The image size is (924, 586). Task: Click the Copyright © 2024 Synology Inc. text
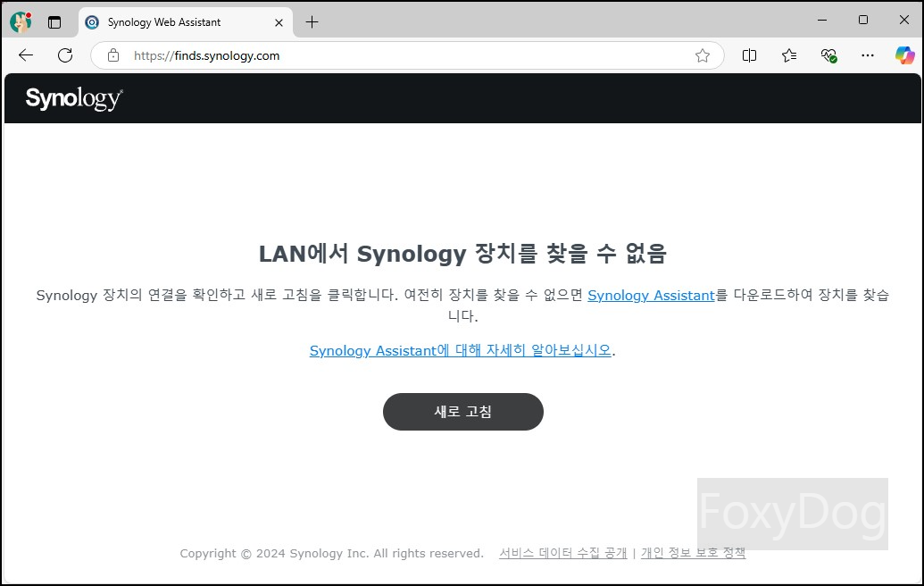click(332, 553)
